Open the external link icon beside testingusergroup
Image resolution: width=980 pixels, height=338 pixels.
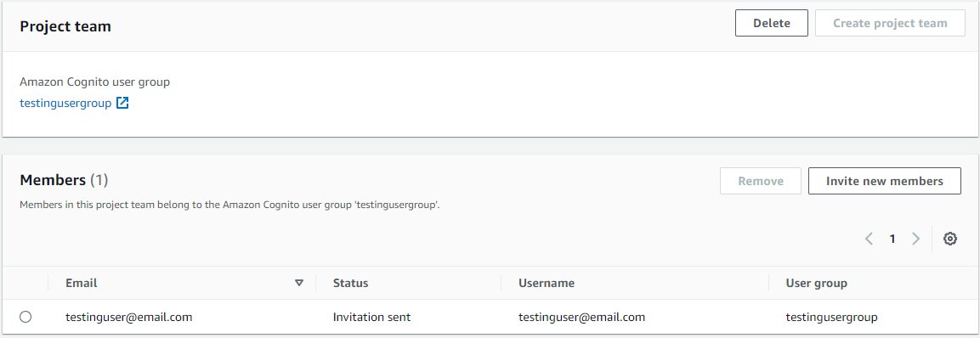coord(122,103)
